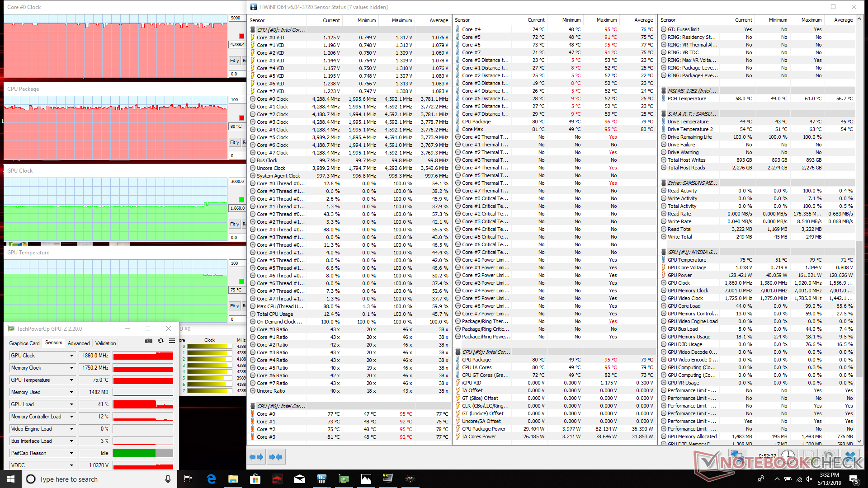This screenshot has width=868, height=488.
Task: Select the Uncore Ratio sensor row
Action: (x=349, y=391)
